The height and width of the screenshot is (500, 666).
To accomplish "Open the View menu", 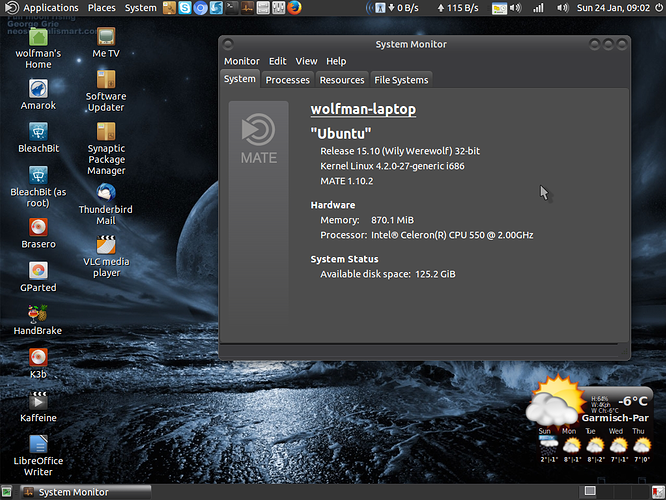I will pyautogui.click(x=306, y=61).
